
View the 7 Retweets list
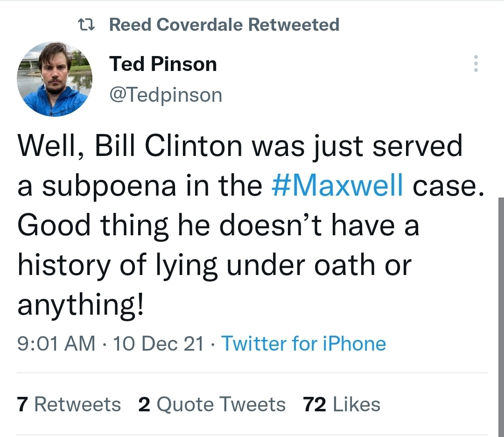(69, 404)
